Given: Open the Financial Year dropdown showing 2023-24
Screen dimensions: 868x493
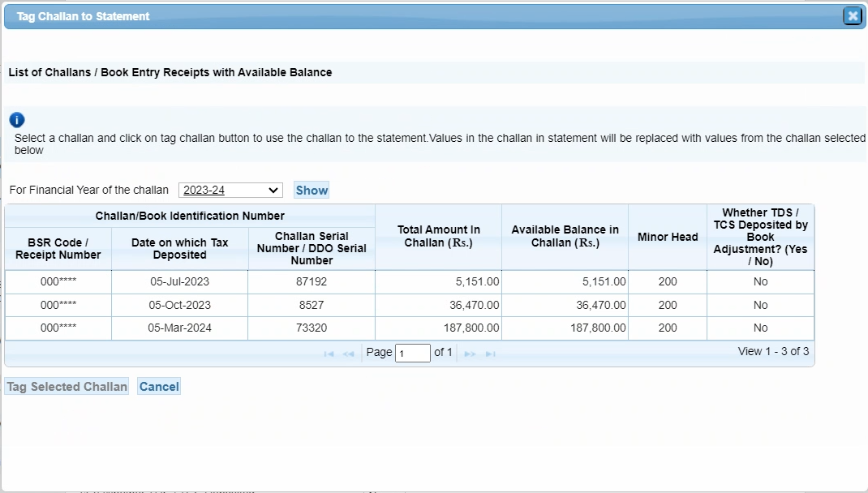Looking at the screenshot, I should click(x=230, y=191).
